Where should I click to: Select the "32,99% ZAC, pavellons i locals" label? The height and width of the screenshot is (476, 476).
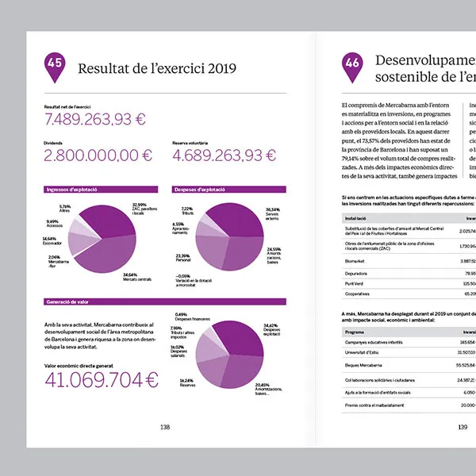pyautogui.click(x=145, y=209)
